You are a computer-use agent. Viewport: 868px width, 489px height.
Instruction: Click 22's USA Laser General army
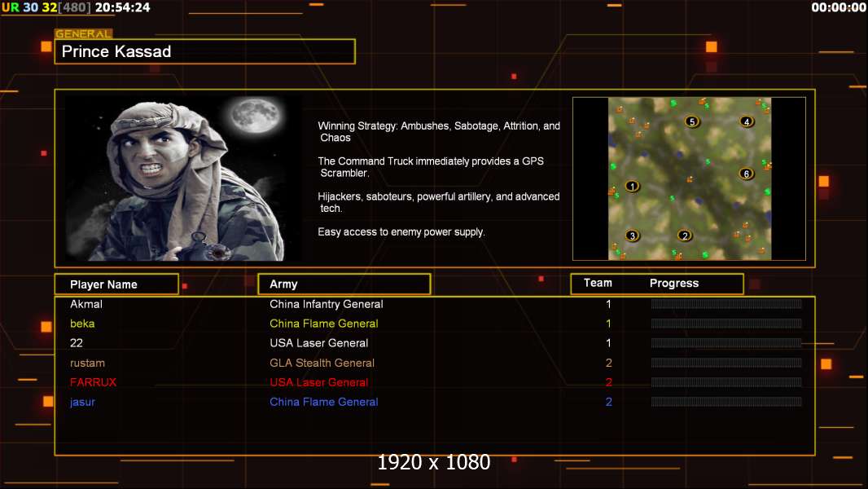pyautogui.click(x=319, y=343)
